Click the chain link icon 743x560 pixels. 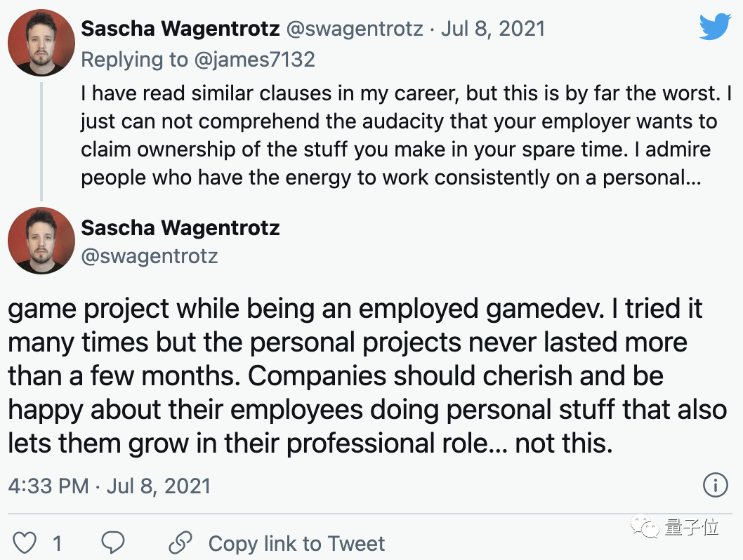pyautogui.click(x=180, y=542)
